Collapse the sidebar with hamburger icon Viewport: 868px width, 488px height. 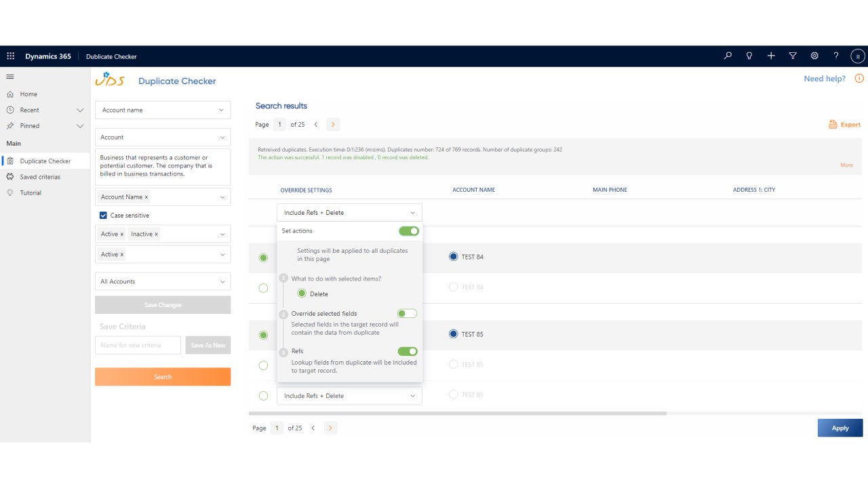coord(10,77)
